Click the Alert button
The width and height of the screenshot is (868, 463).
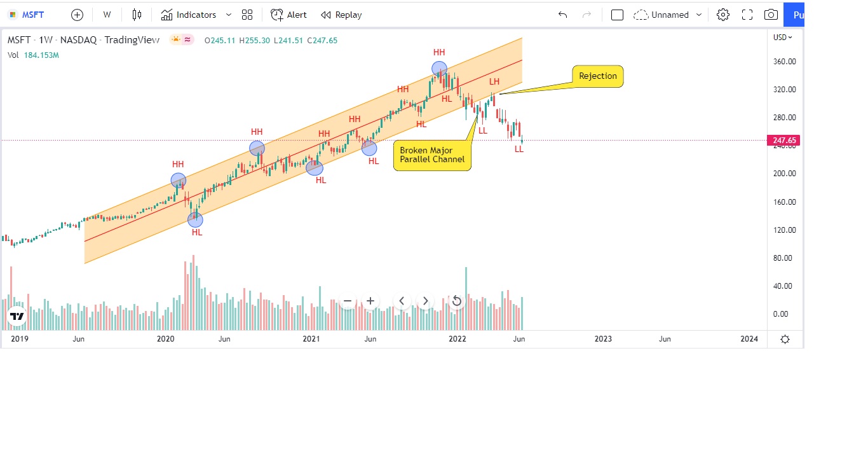(x=288, y=15)
